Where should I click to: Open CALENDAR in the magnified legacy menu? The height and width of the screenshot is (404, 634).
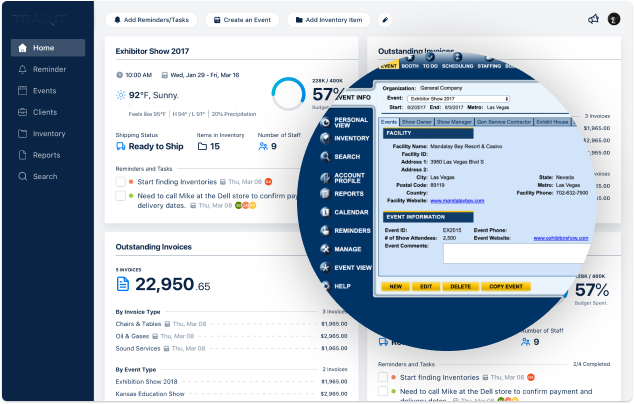tap(344, 212)
